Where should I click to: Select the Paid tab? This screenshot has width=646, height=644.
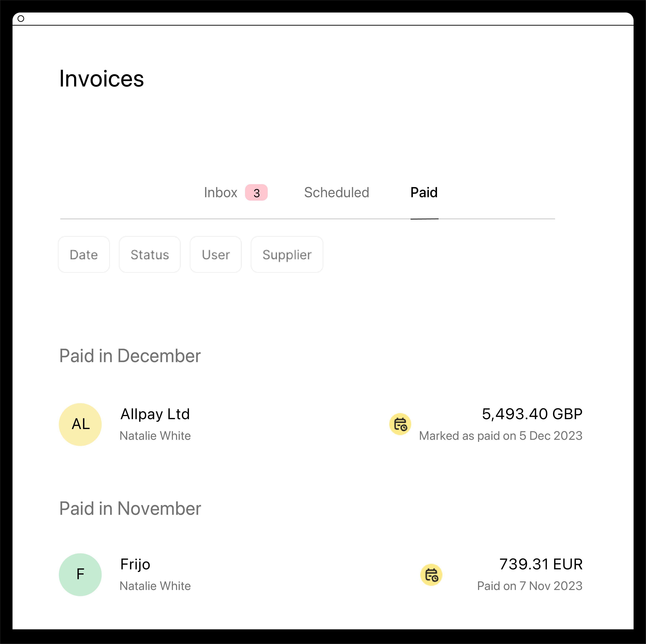[x=424, y=193]
